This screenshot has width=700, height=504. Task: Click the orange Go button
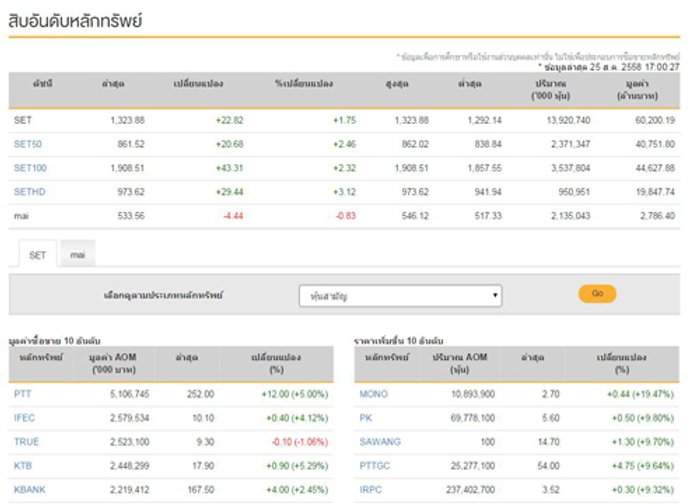click(x=597, y=294)
